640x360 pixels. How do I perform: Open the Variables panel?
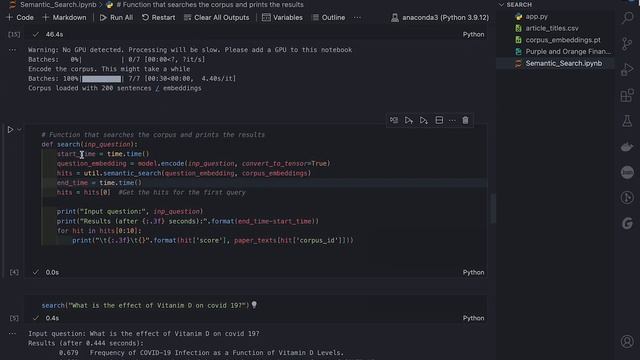tap(282, 18)
